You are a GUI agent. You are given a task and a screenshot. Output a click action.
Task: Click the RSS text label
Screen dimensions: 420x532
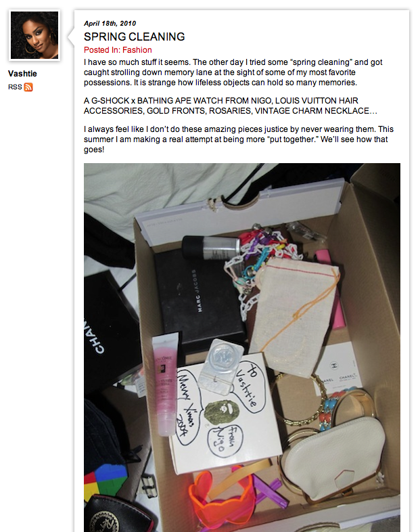tap(15, 87)
